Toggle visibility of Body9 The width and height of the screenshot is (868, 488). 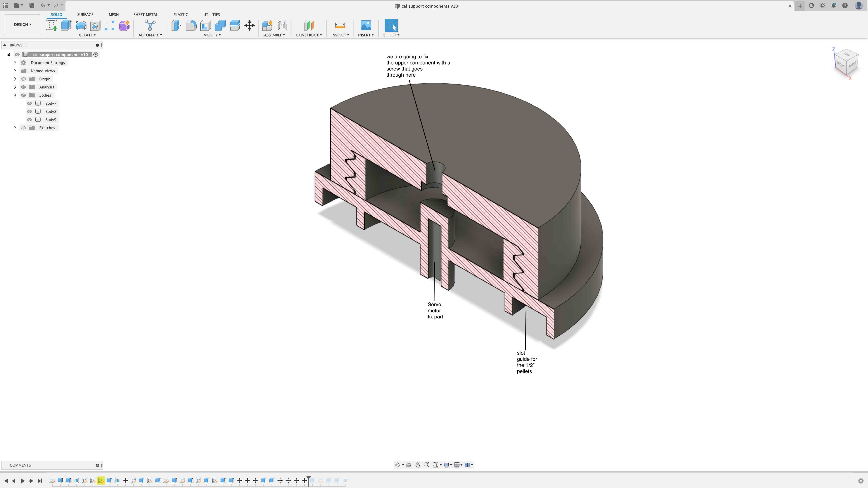coord(30,120)
